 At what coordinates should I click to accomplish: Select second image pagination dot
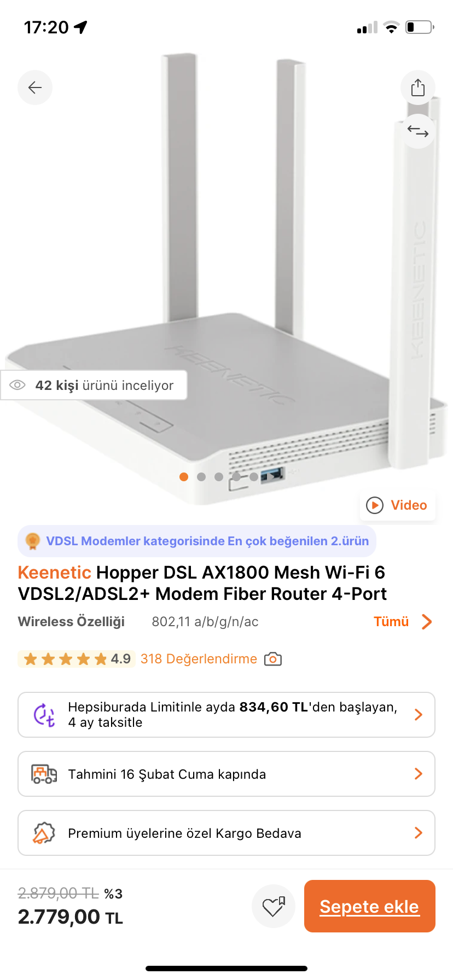point(201,477)
